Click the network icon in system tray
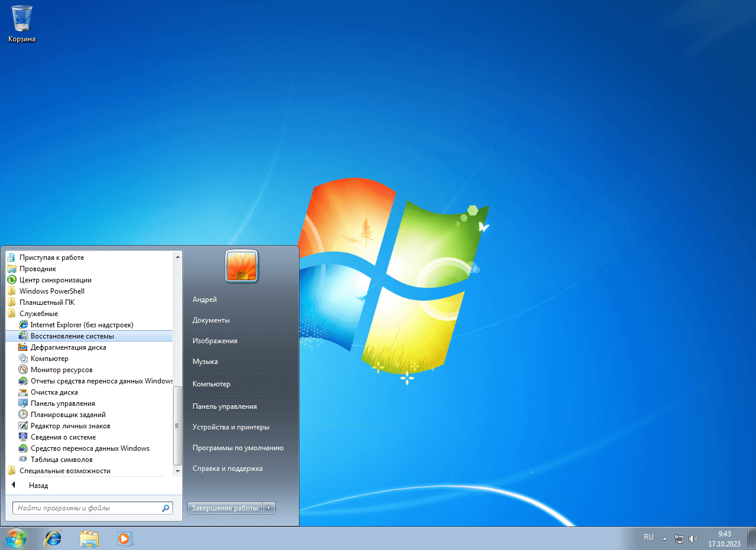The image size is (756, 550). (x=679, y=539)
